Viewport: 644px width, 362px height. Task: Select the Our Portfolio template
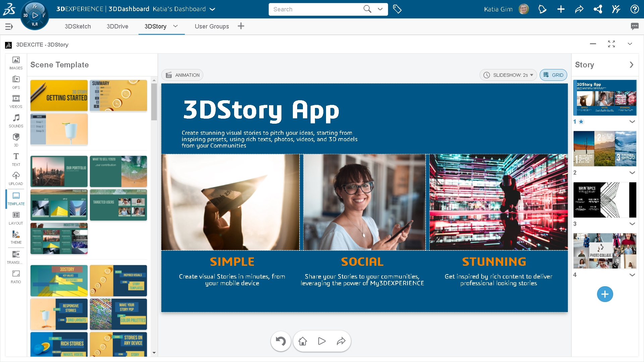coord(59,171)
